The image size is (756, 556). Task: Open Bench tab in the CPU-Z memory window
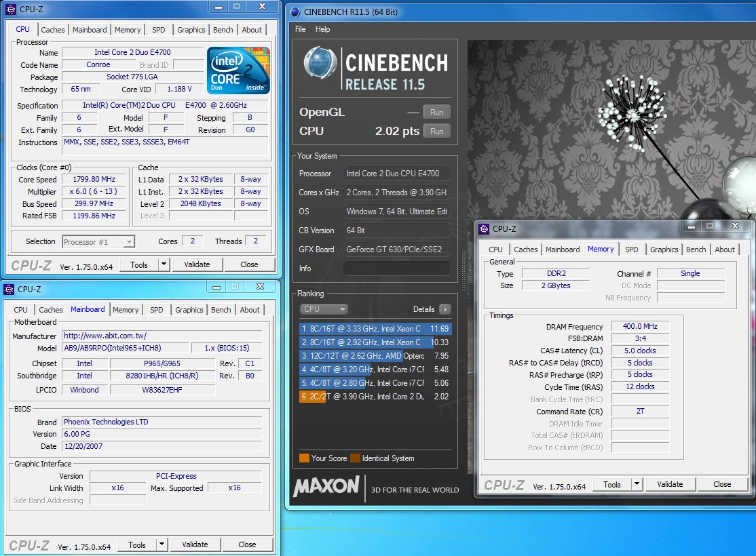(696, 250)
